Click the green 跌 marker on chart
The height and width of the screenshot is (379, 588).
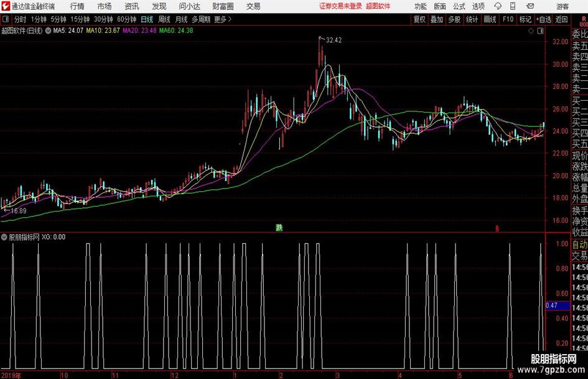279,228
